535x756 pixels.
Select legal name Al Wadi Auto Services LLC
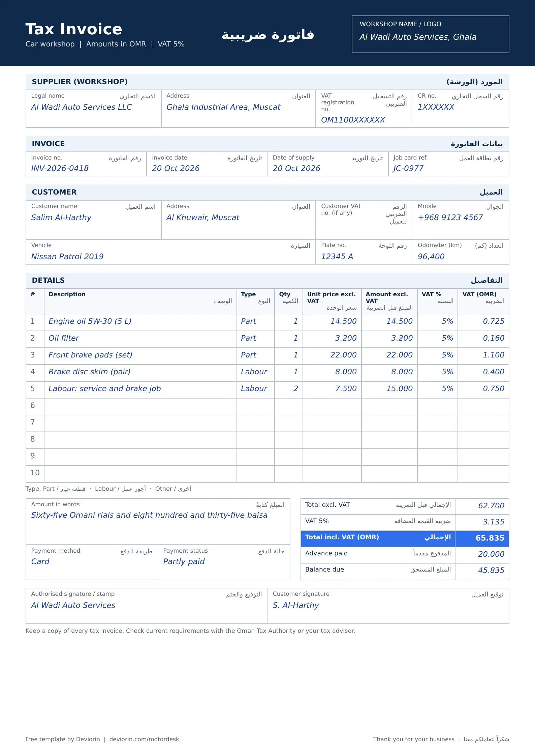[81, 107]
